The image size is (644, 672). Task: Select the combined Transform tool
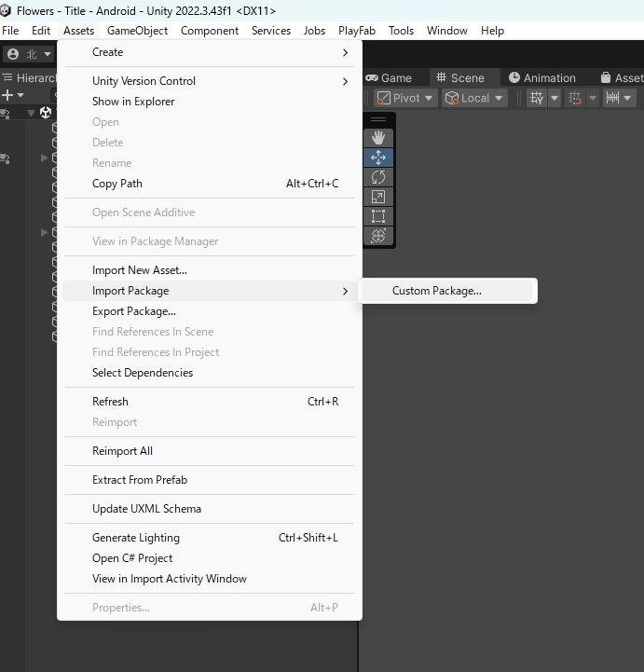point(378,236)
